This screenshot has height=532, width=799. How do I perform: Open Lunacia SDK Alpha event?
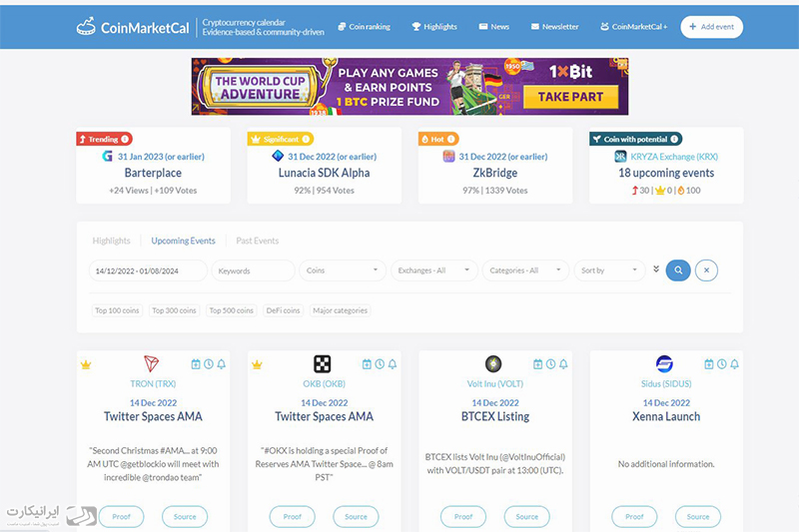[324, 173]
